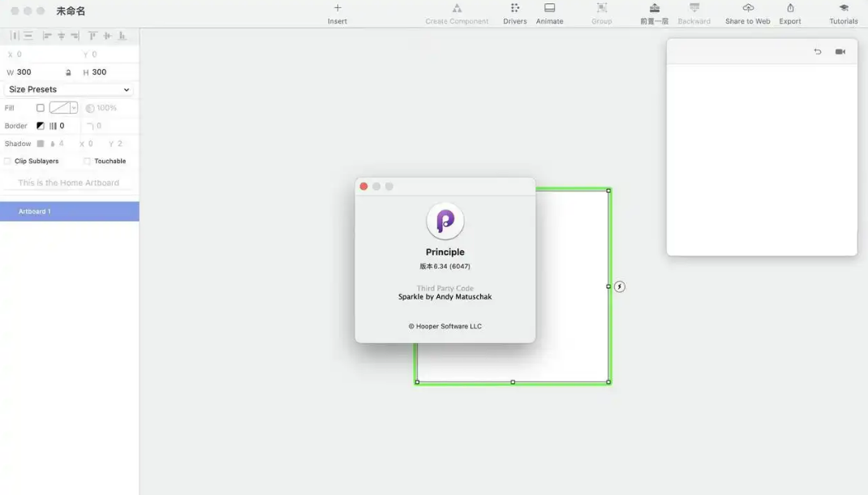Image resolution: width=868 pixels, height=495 pixels.
Task: Distribute layers horizontally
Action: click(15, 36)
